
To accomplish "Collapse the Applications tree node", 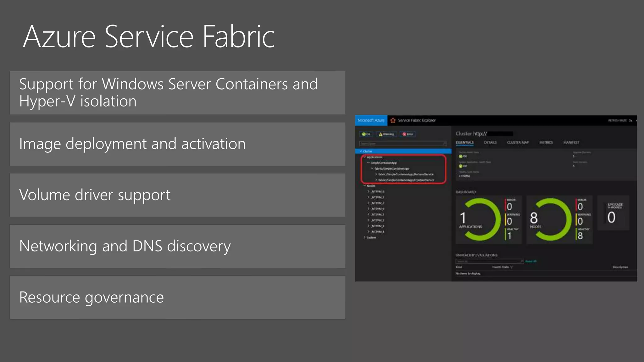I will tap(365, 157).
